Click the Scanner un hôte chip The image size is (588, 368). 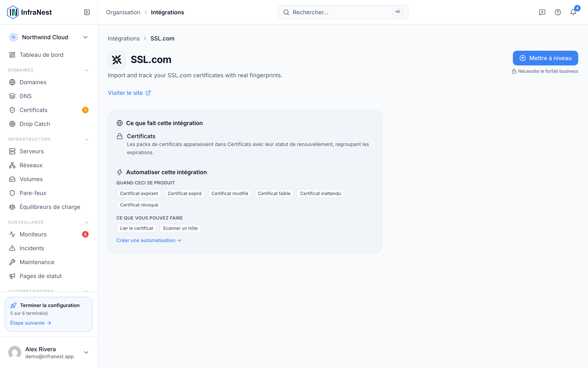[x=180, y=228]
